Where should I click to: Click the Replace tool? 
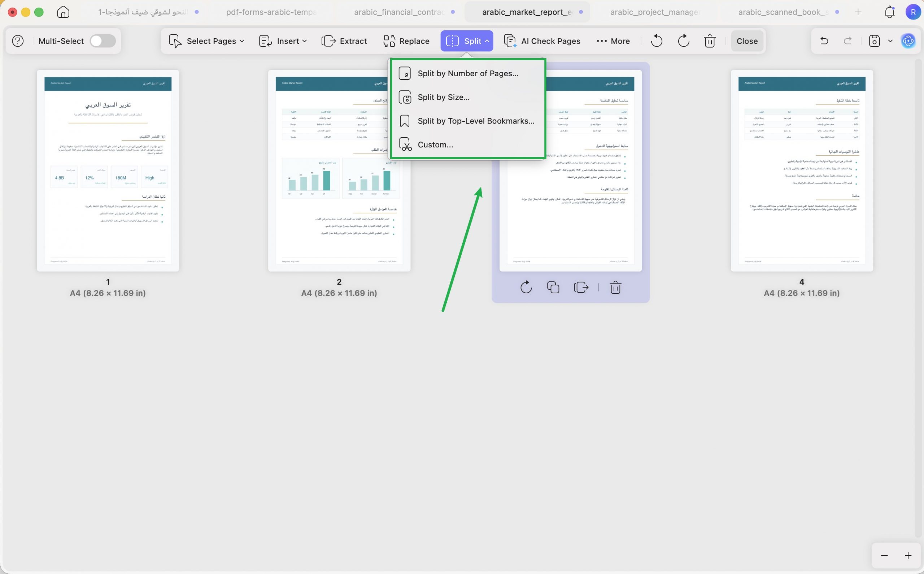pyautogui.click(x=406, y=41)
